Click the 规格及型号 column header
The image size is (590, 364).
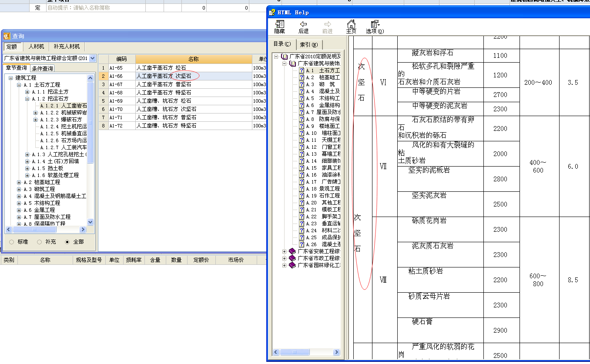89,260
